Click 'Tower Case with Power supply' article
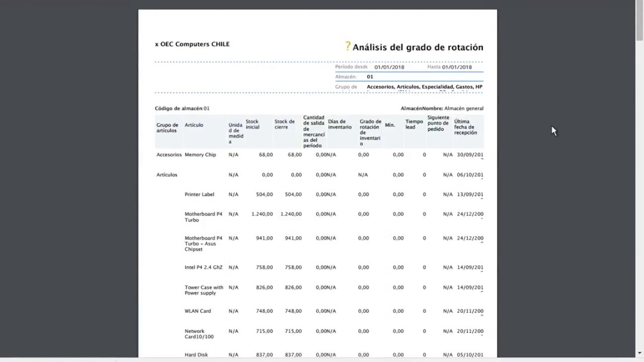 [x=204, y=290]
